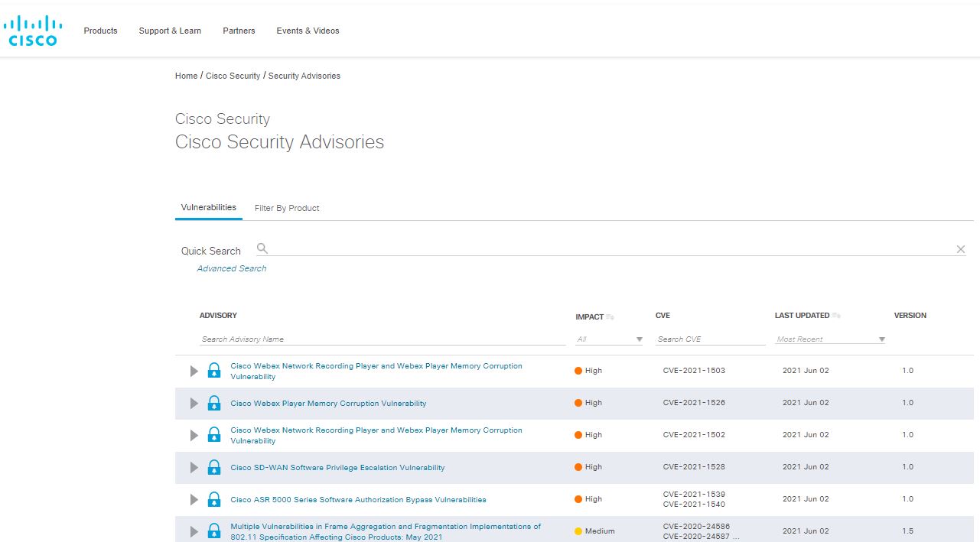The width and height of the screenshot is (980, 542).
Task: Click the lock icon for the CVE-2021-1503 advisory
Action: [214, 371]
